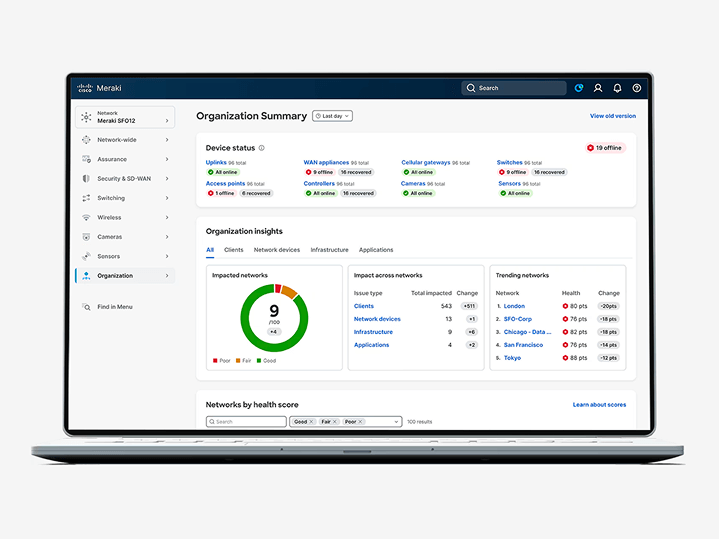Click the header Search field

tap(514, 88)
